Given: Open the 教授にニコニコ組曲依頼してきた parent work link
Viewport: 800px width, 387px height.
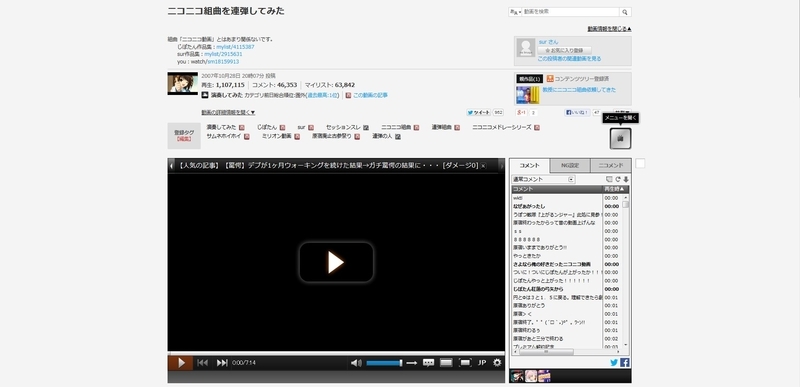Looking at the screenshot, I should click(x=579, y=90).
